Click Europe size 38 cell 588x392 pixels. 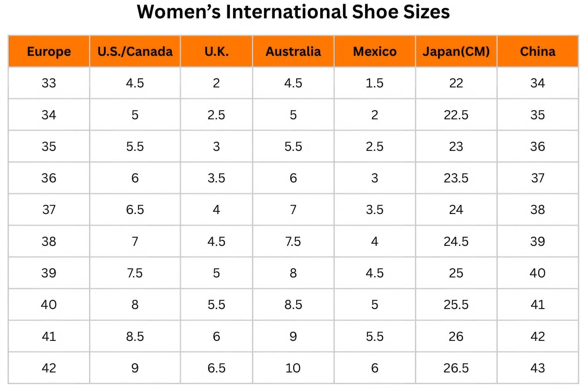click(x=49, y=241)
